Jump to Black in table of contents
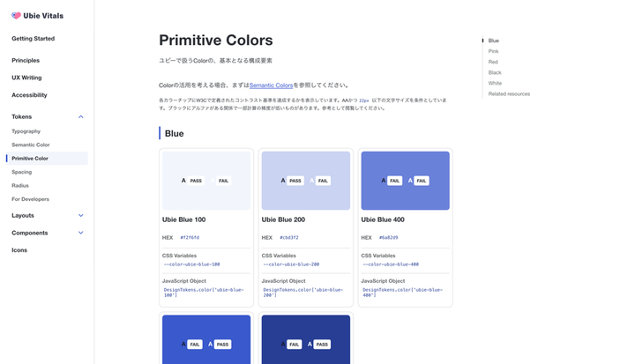Image resolution: width=635 pixels, height=364 pixels. click(x=495, y=72)
